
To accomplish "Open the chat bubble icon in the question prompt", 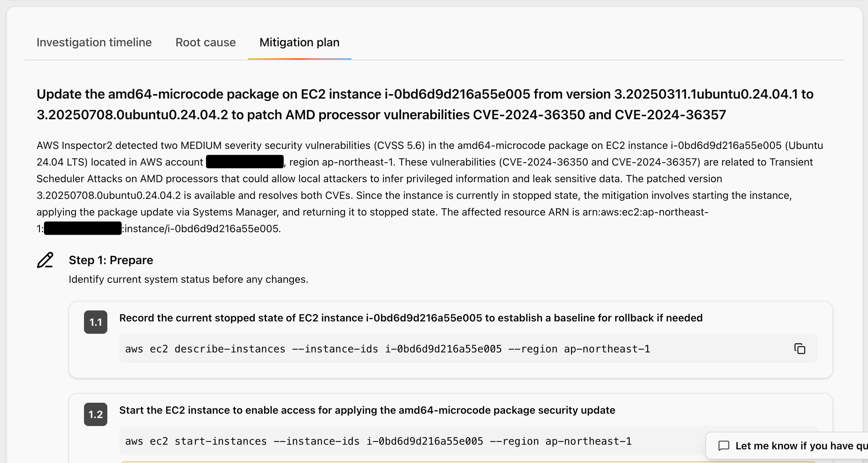I will (724, 446).
